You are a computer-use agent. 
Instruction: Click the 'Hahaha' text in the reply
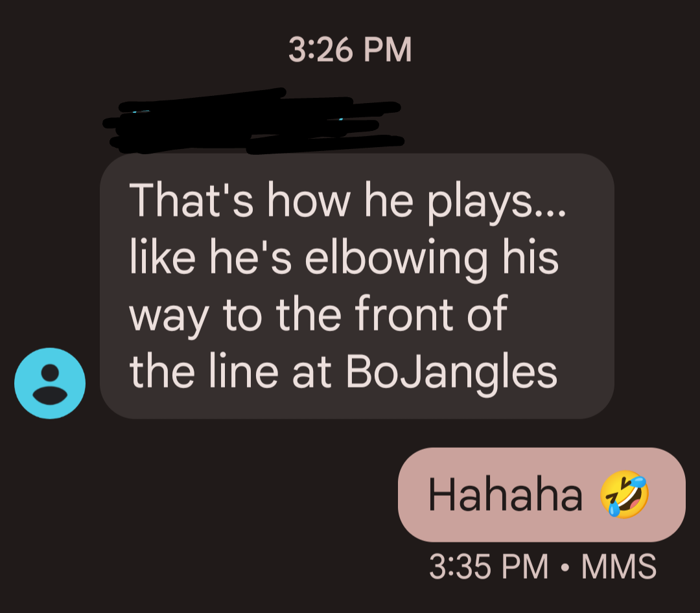point(506,494)
